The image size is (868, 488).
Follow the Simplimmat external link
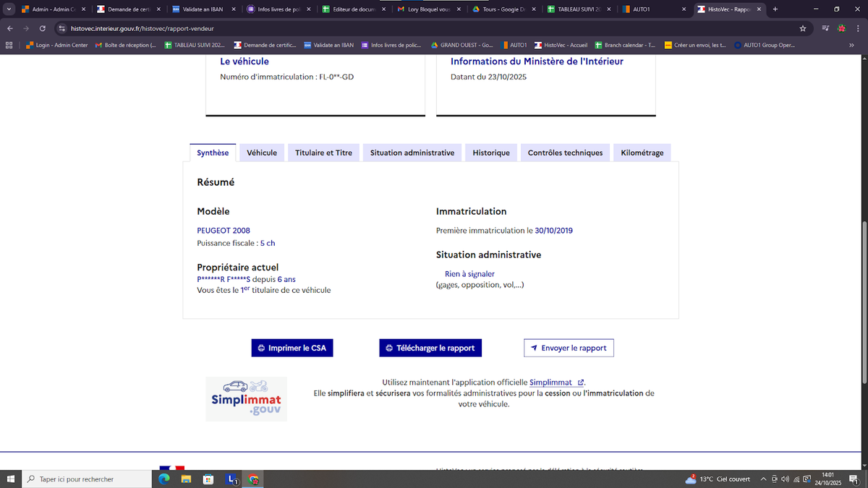click(x=556, y=382)
